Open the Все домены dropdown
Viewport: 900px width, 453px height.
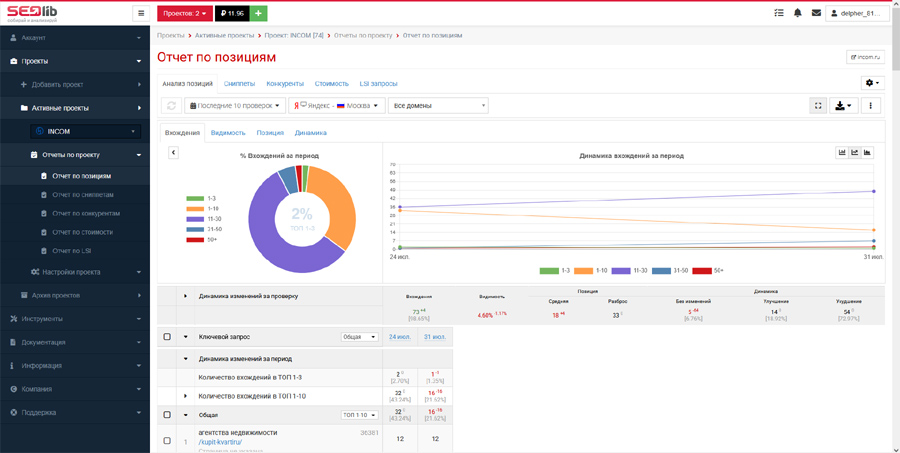click(439, 106)
